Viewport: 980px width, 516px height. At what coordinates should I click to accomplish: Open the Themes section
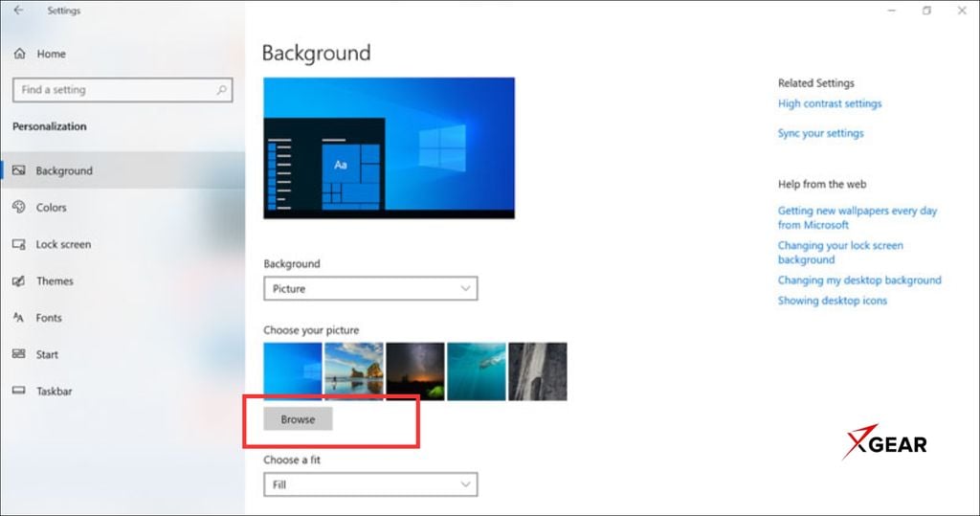pyautogui.click(x=122, y=280)
